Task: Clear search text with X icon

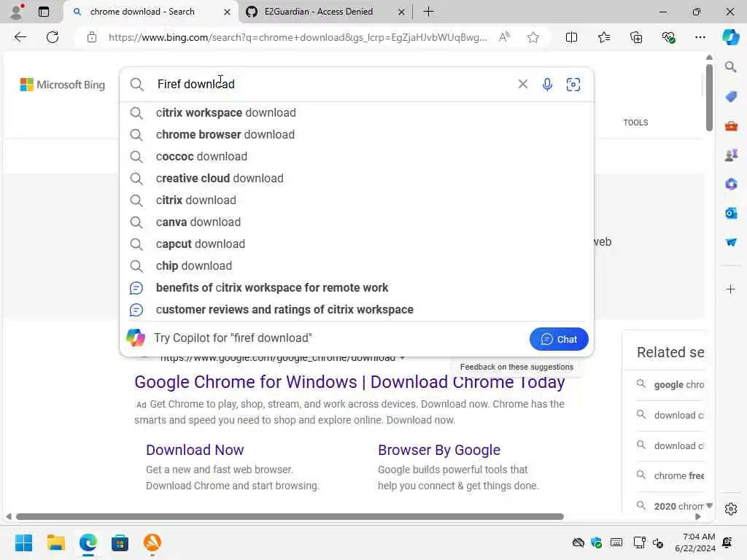Action: point(522,85)
